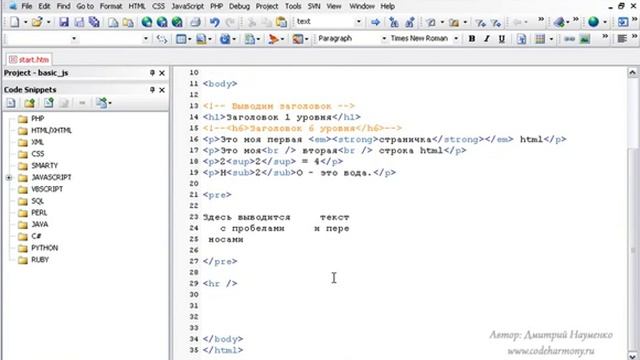Select the SMARTY snippets folder
Viewport: 640px width, 360px height.
point(44,166)
